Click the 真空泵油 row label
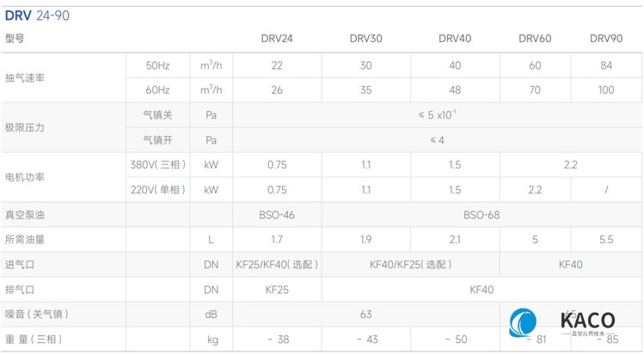This screenshot has width=644, height=355. (24, 215)
